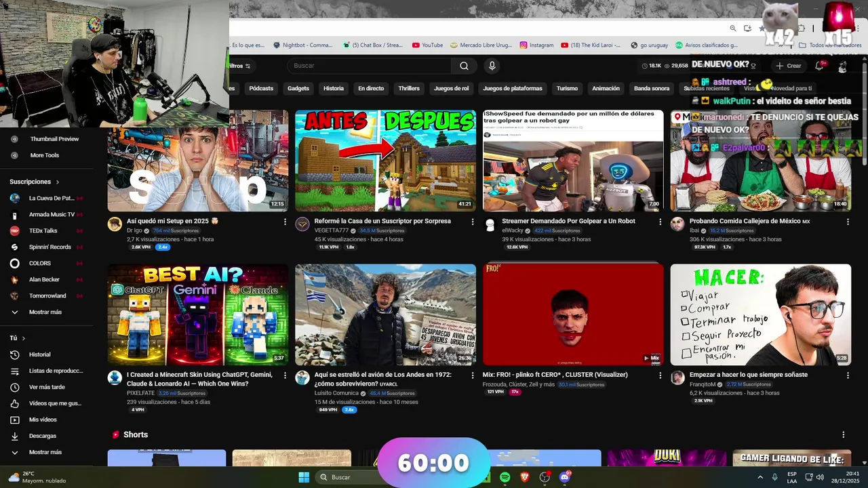Screen dimensions: 868x488
Task: Select the En directo category chip
Action: [371, 88]
